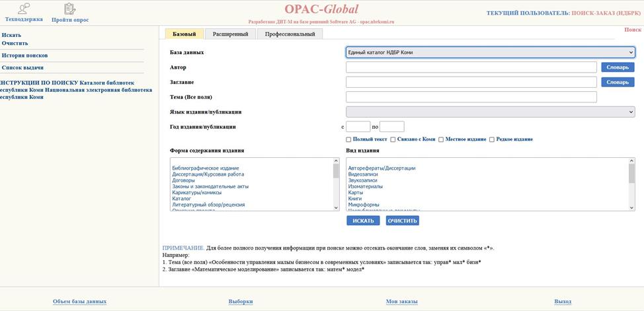The height and width of the screenshot is (311, 644).
Task: Select Карты in Вид издания
Action: (355, 192)
